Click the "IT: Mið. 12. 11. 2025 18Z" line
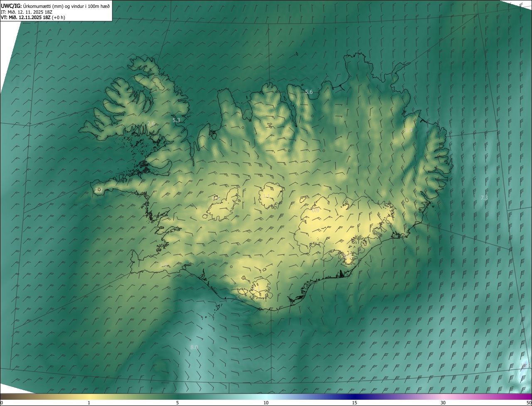 tap(27, 12)
